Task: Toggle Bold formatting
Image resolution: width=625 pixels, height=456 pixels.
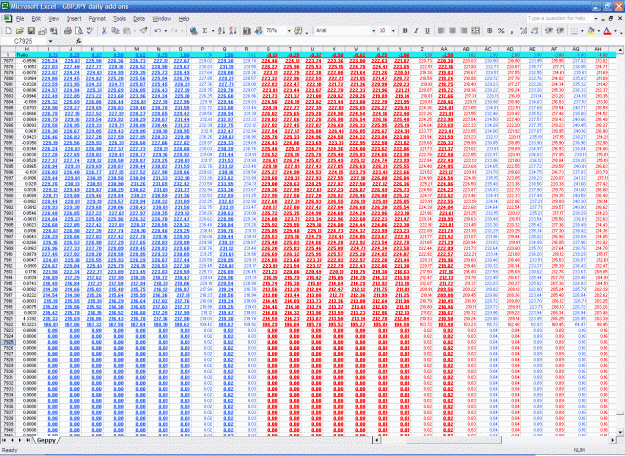Action: click(405, 31)
